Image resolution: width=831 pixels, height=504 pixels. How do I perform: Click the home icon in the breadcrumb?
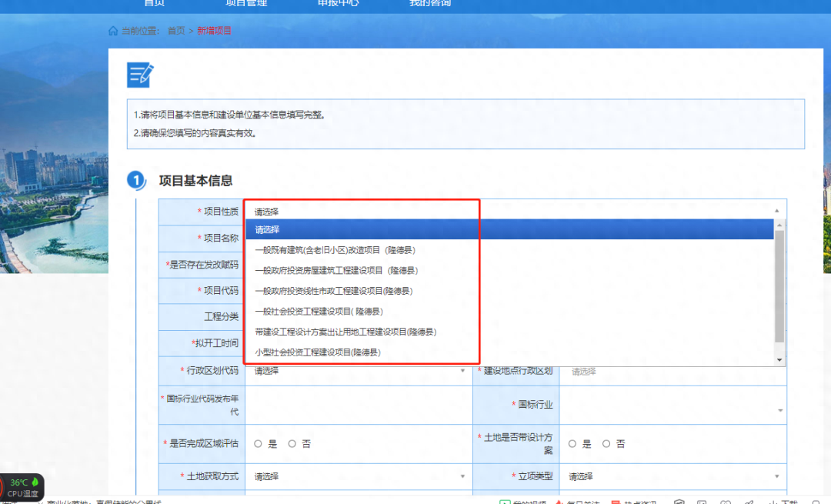pos(113,31)
